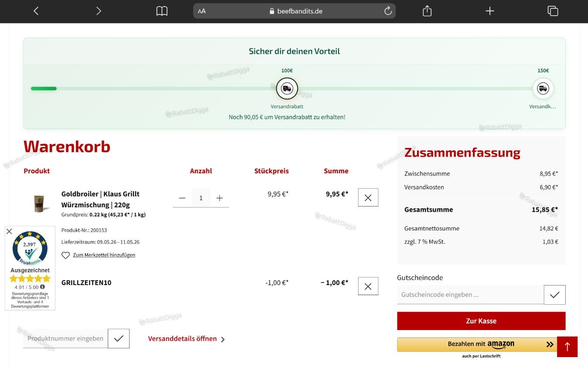Expand Versanddetails öffnen
This screenshot has height=368, width=588.
pos(187,339)
